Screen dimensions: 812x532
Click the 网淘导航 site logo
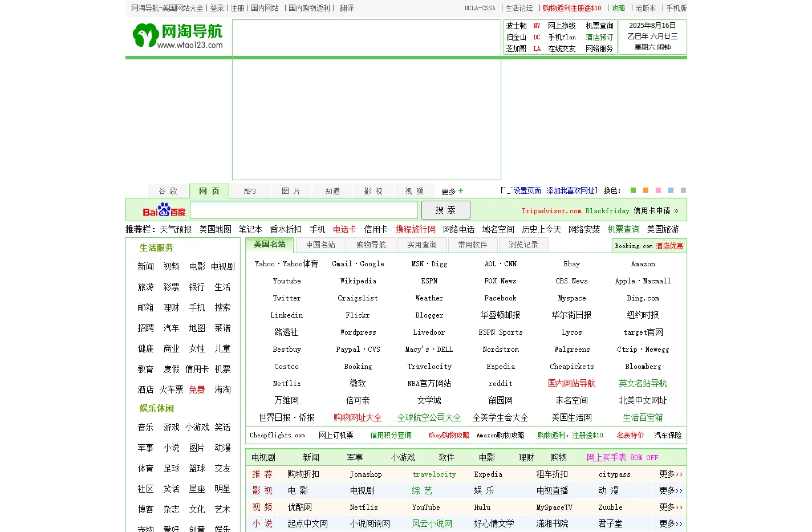177,35
